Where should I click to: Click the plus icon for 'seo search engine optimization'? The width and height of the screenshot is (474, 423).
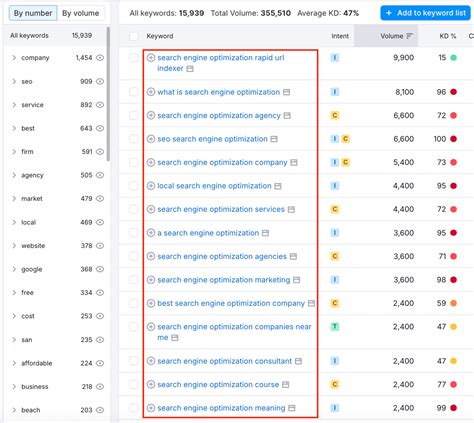point(151,139)
